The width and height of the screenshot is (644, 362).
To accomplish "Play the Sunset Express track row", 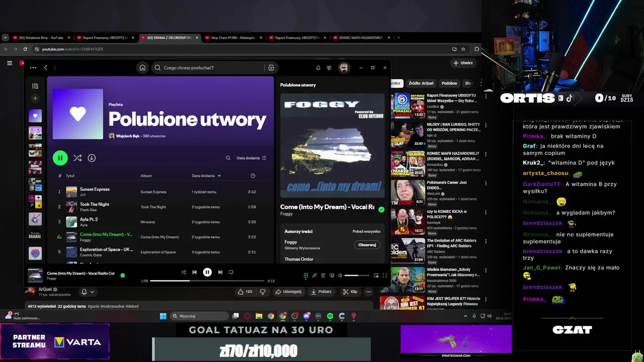I will pos(160,192).
